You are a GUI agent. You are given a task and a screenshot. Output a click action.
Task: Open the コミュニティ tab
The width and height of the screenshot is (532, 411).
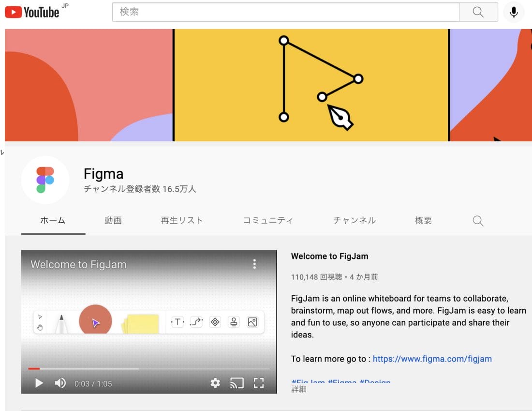[268, 220]
